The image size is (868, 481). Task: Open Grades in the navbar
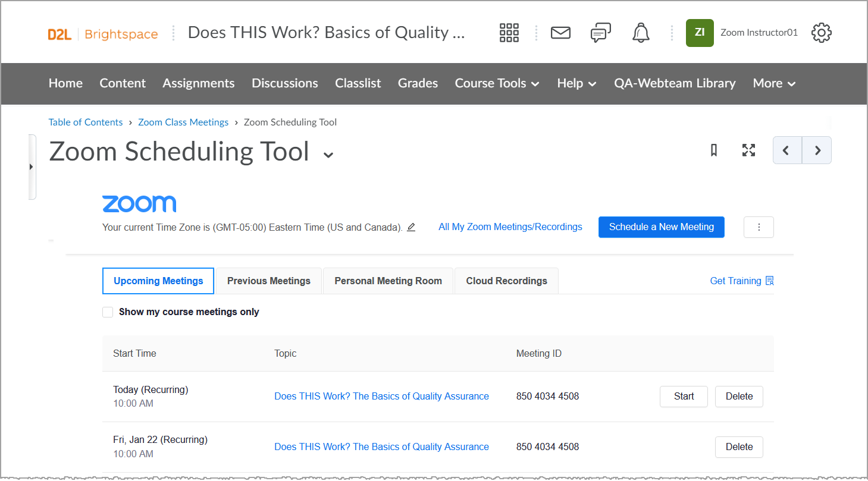[x=418, y=83]
